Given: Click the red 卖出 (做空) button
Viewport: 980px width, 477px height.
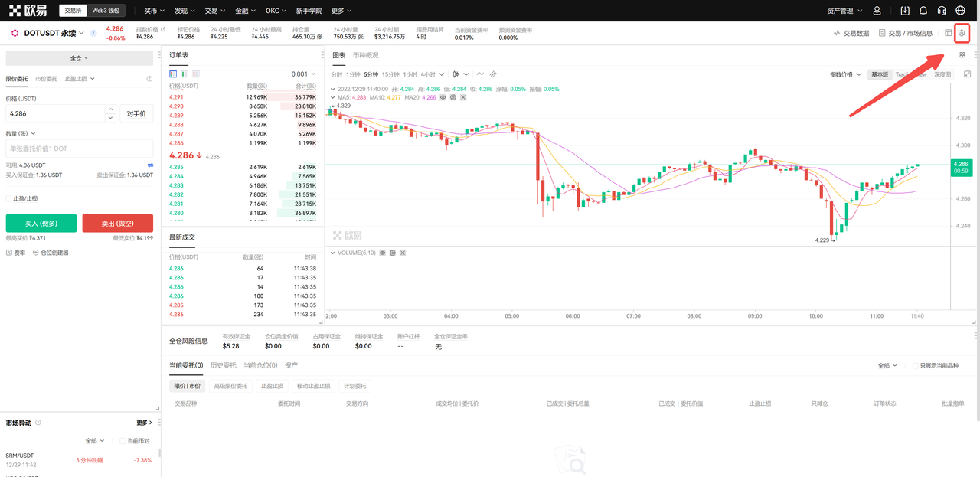Looking at the screenshot, I should (x=118, y=223).
